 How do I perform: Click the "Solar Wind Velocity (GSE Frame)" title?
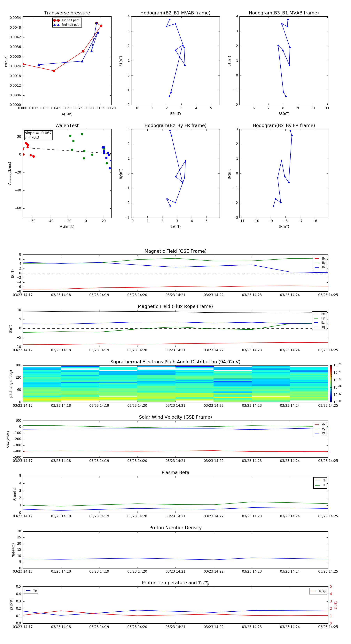click(x=175, y=417)
